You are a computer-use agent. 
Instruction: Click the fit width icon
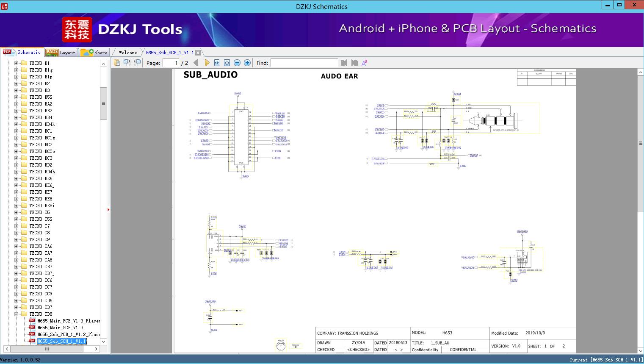[217, 63]
